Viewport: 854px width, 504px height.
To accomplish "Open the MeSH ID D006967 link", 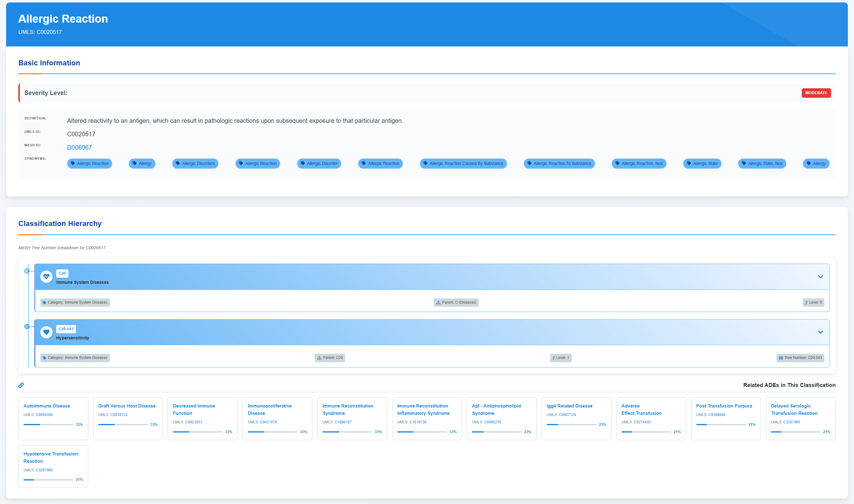I will 79,148.
